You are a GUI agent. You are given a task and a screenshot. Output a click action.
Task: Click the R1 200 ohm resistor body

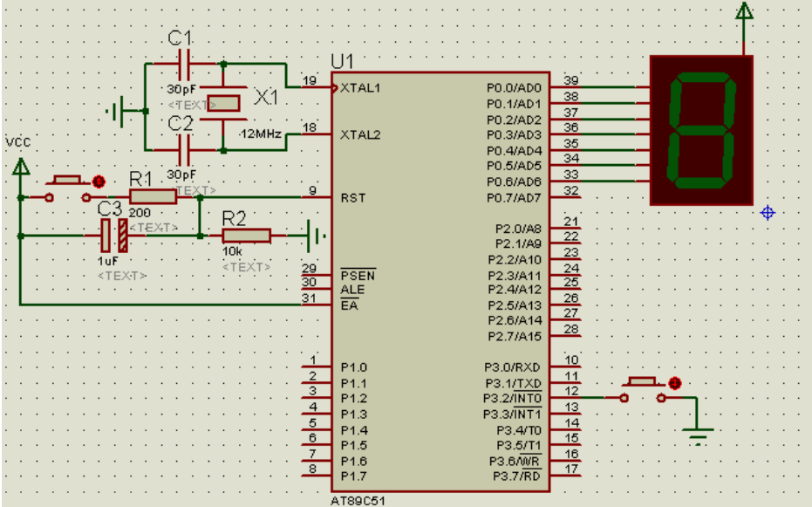152,197
